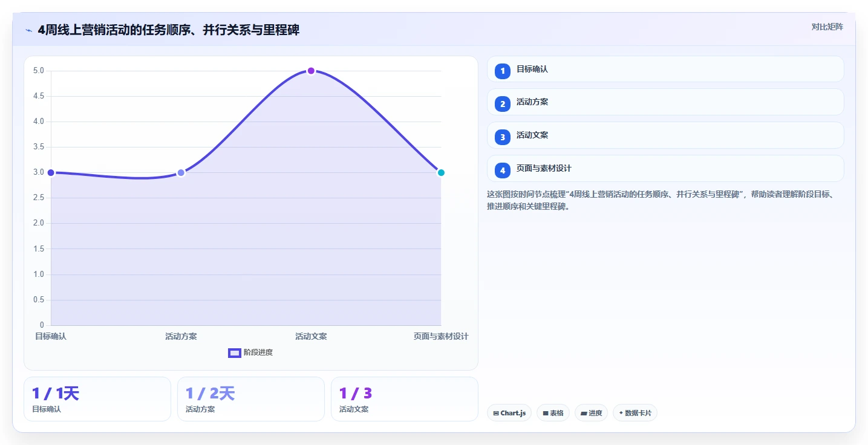Select the Chart.js tag
The height and width of the screenshot is (445, 868).
tap(509, 413)
